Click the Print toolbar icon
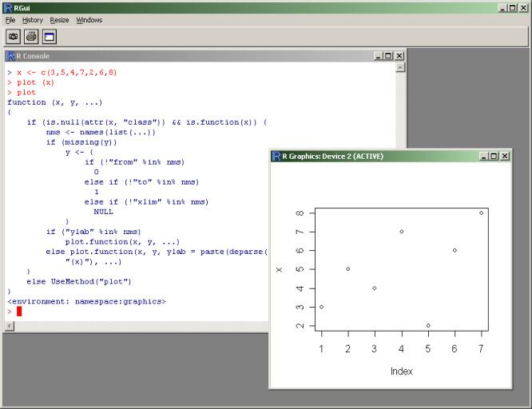Image resolution: width=532 pixels, height=409 pixels. click(31, 37)
